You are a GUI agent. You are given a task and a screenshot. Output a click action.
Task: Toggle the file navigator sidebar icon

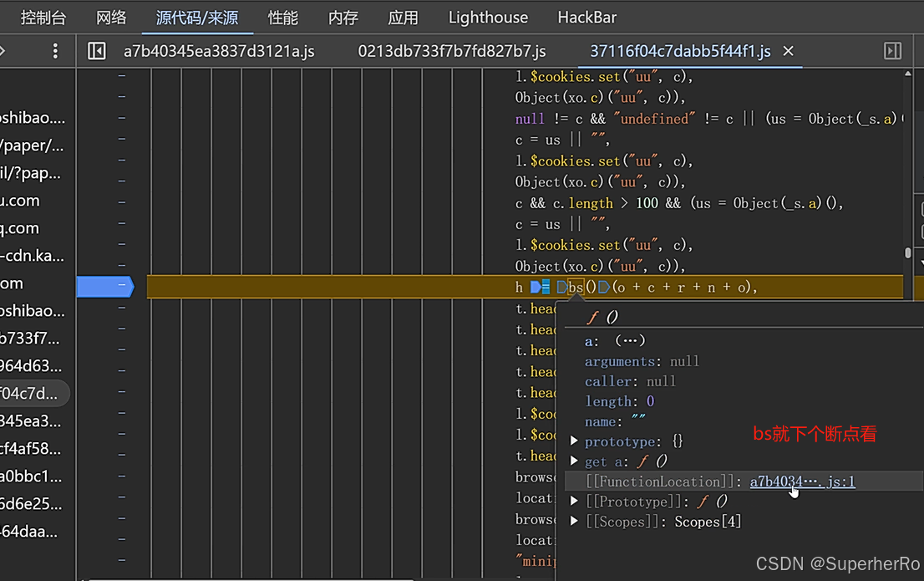[x=97, y=51]
